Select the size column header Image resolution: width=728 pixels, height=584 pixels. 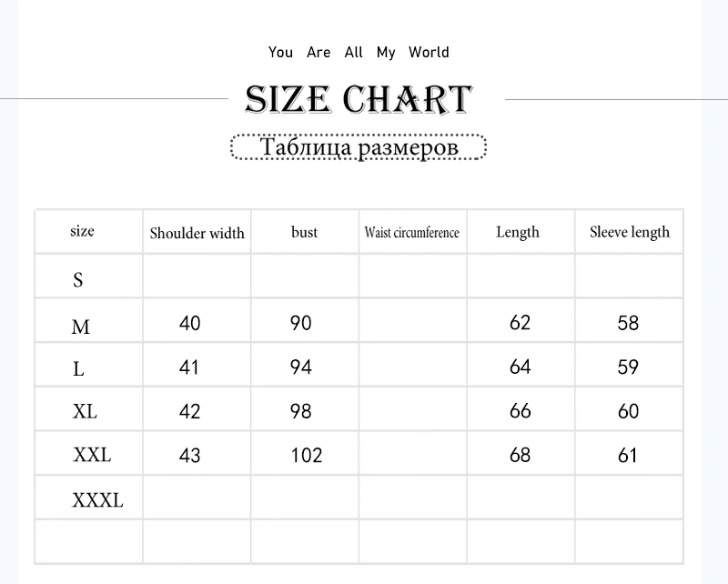click(82, 231)
